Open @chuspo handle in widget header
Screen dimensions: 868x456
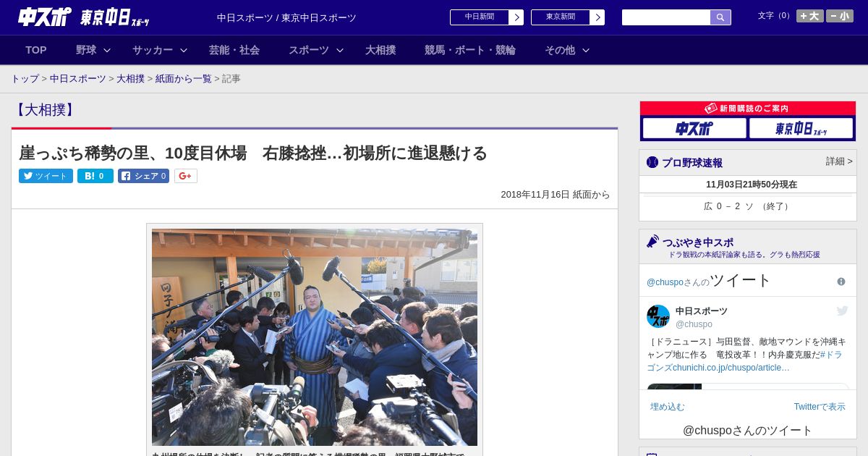click(x=665, y=282)
